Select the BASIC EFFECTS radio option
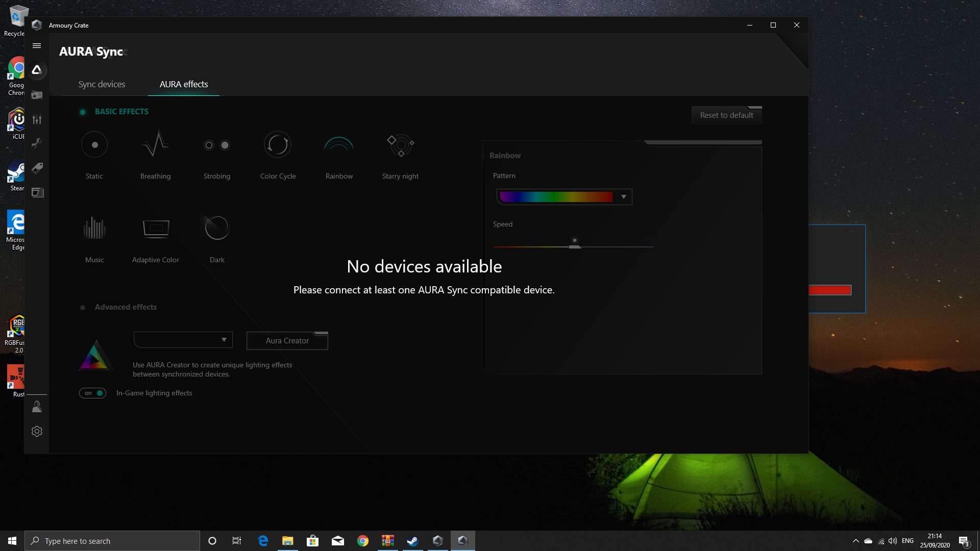 coord(83,112)
